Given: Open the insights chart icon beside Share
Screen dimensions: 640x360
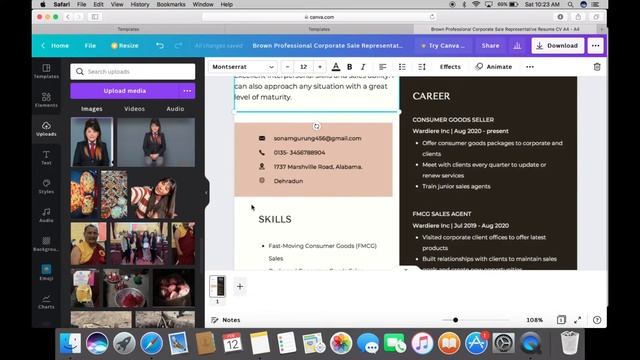Looking at the screenshot, I should (x=517, y=46).
